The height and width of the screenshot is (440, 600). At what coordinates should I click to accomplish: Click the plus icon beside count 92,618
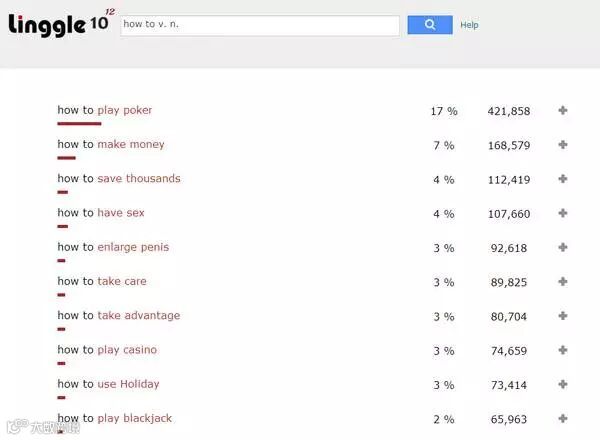tap(563, 248)
